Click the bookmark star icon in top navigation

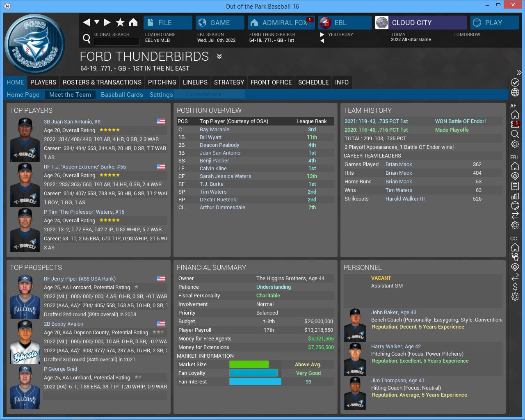pos(120,23)
